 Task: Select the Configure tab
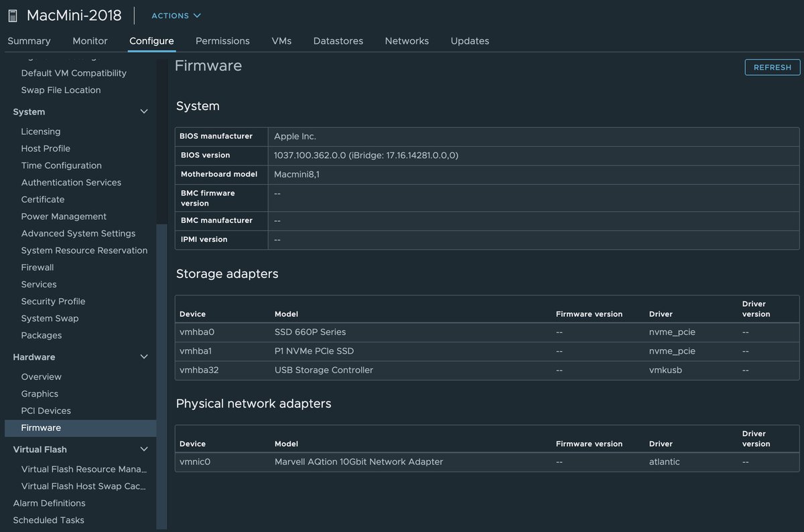[151, 41]
